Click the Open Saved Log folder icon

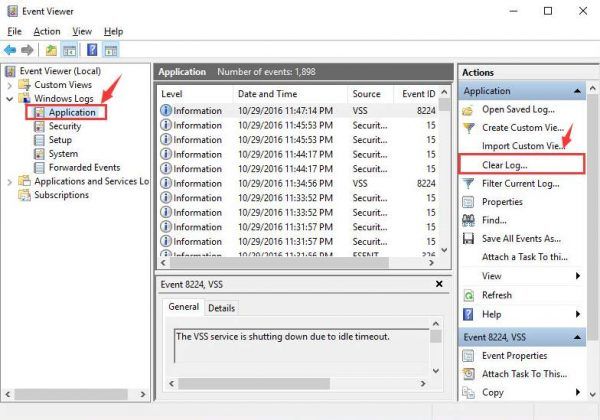[x=468, y=109]
